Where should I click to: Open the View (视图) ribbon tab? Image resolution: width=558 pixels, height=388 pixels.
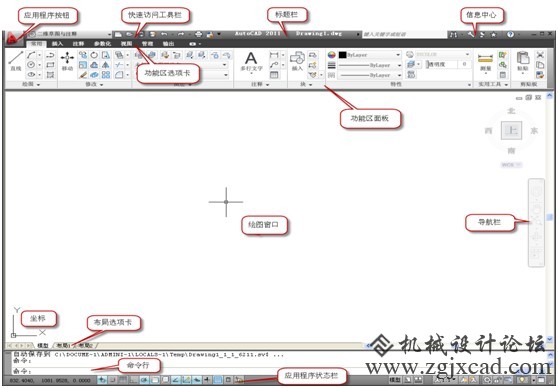(126, 44)
